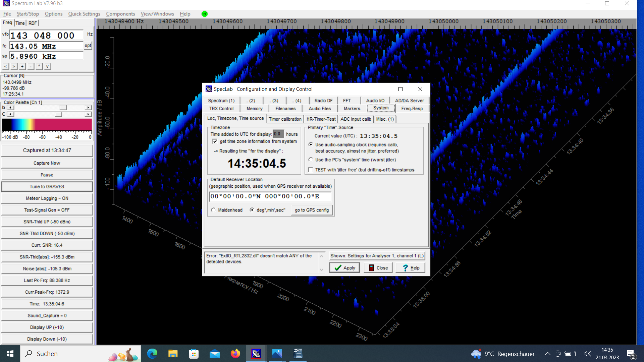Open Mail app from taskbar

pyautogui.click(x=215, y=354)
